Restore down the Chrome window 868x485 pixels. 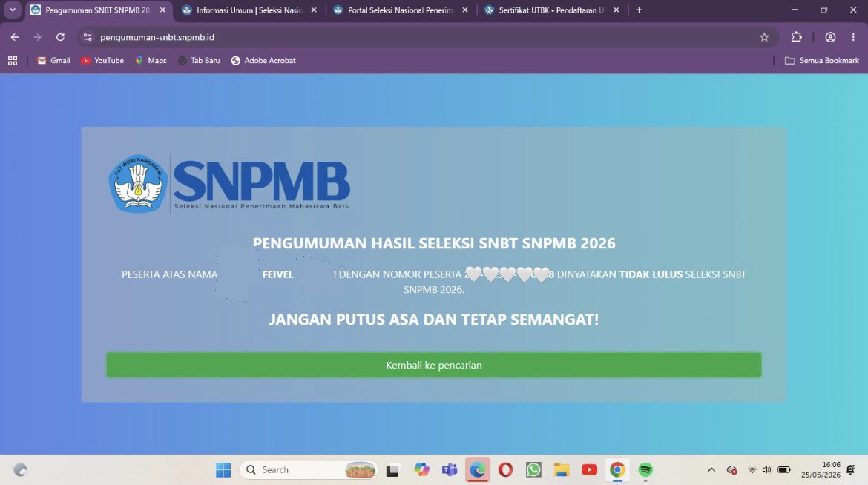coord(823,10)
